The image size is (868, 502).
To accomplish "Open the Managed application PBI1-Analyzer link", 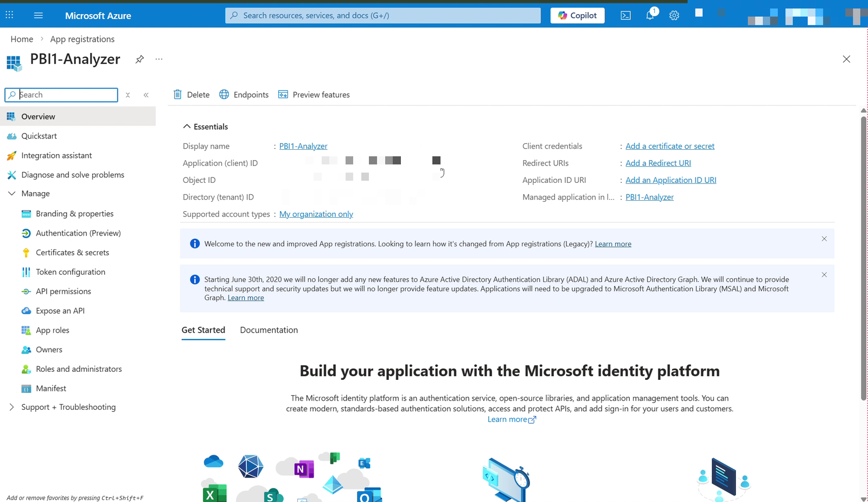I will (x=649, y=197).
